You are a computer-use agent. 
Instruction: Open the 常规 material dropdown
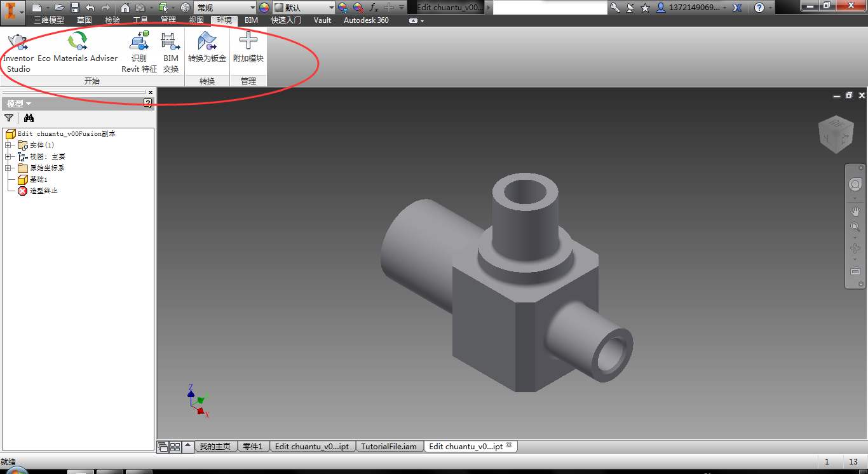coord(225,8)
